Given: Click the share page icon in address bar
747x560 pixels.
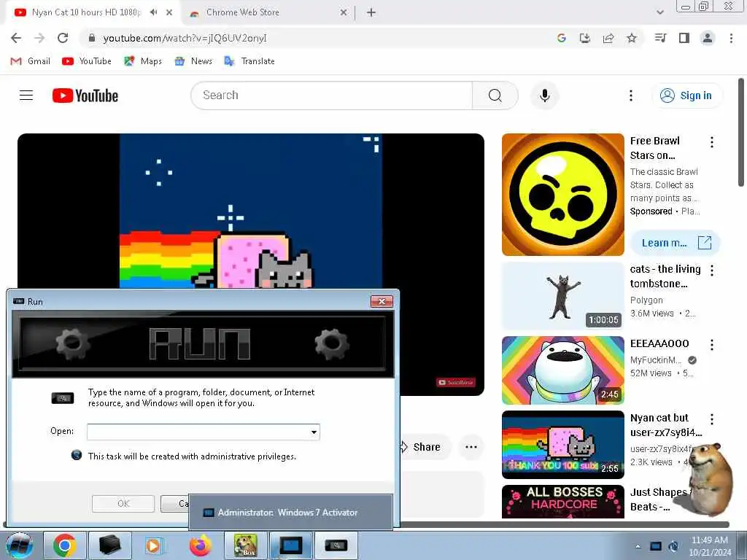Looking at the screenshot, I should (x=608, y=38).
